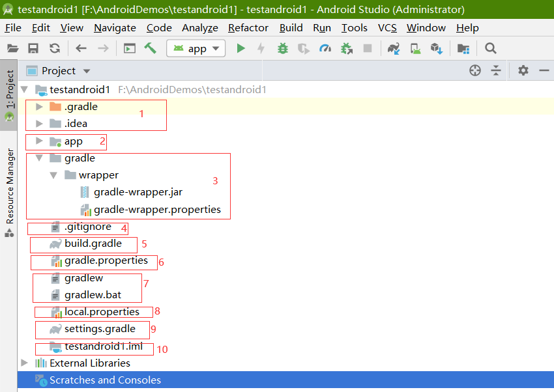Open the View menu
The width and height of the screenshot is (554, 392).
72,28
